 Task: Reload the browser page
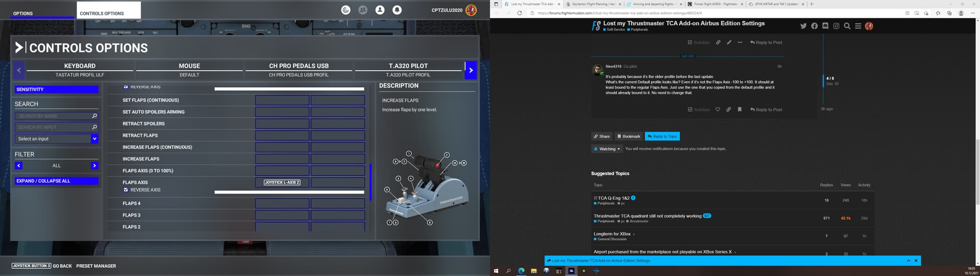pos(520,13)
